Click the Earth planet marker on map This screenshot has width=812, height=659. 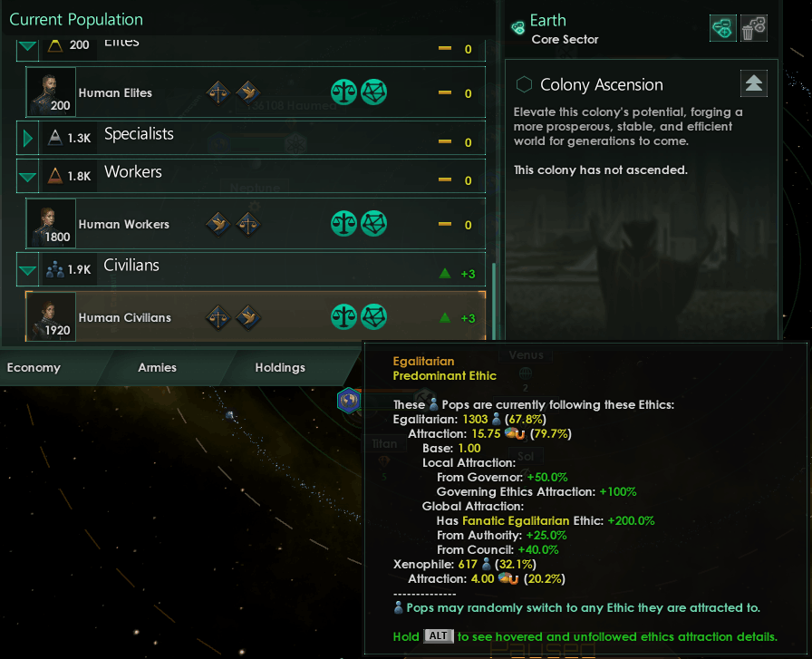coord(349,401)
